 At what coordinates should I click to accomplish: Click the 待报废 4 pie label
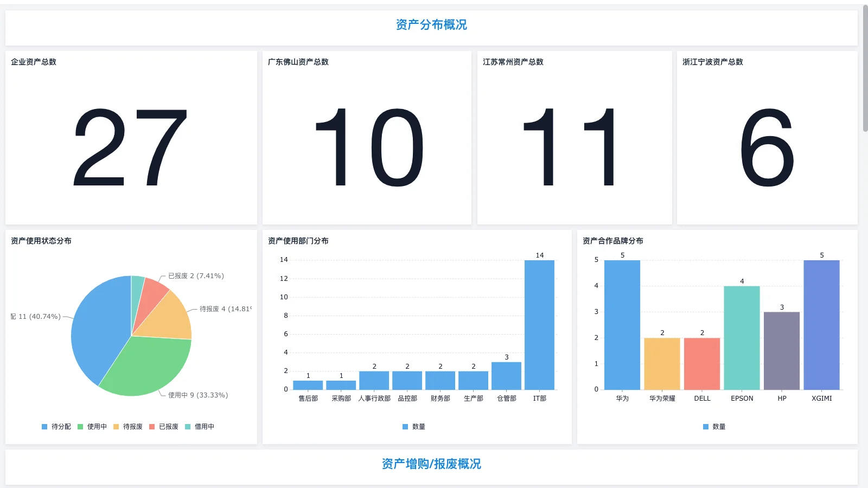[226, 309]
